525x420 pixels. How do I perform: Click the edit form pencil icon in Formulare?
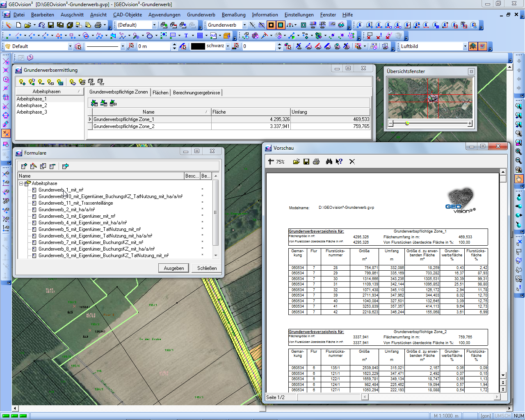[33, 166]
